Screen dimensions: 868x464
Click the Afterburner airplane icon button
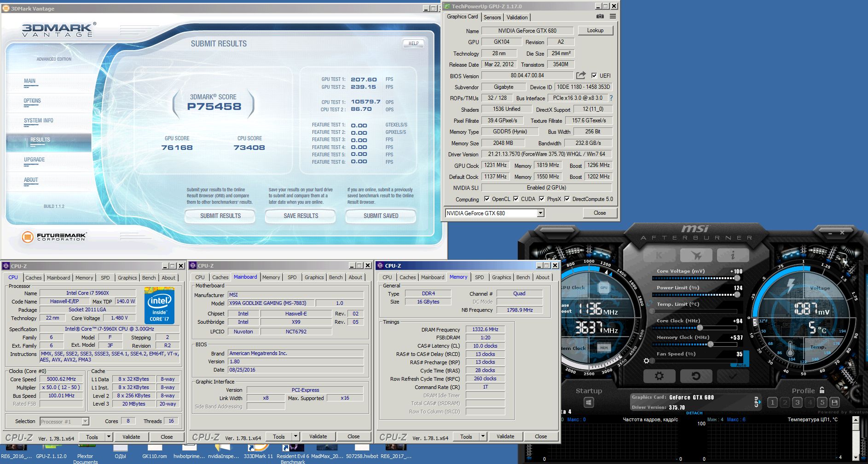pyautogui.click(x=696, y=255)
